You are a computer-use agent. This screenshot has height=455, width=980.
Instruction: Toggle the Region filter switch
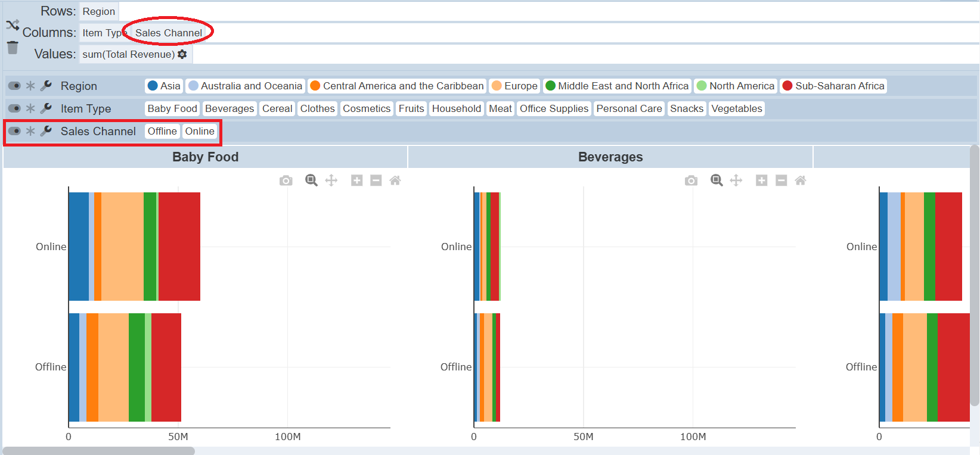14,86
